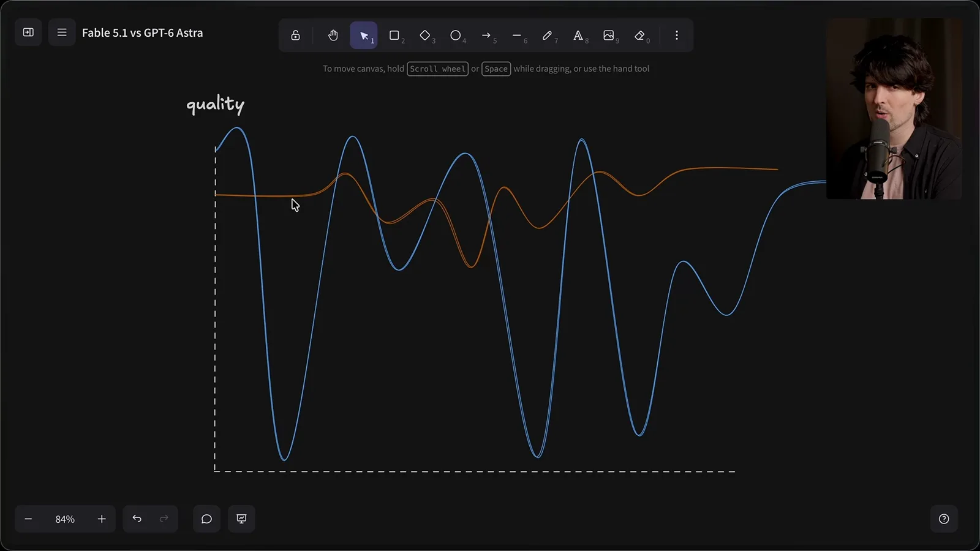Select the handwritten 'quality' text label
The width and height of the screenshot is (980, 551).
[x=216, y=105]
